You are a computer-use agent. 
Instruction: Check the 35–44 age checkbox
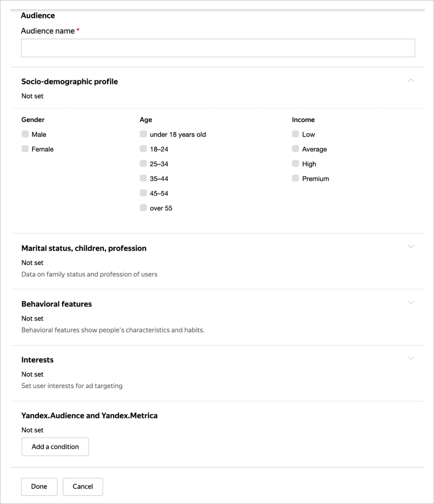coord(143,178)
